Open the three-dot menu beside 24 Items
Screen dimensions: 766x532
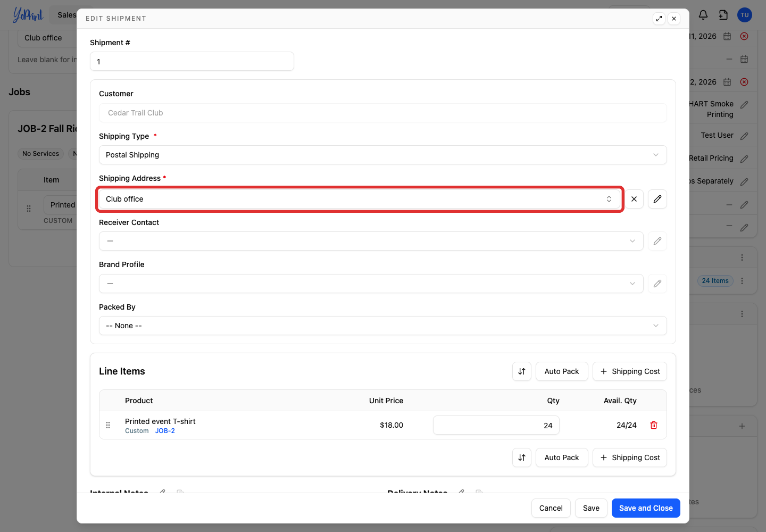tap(742, 281)
